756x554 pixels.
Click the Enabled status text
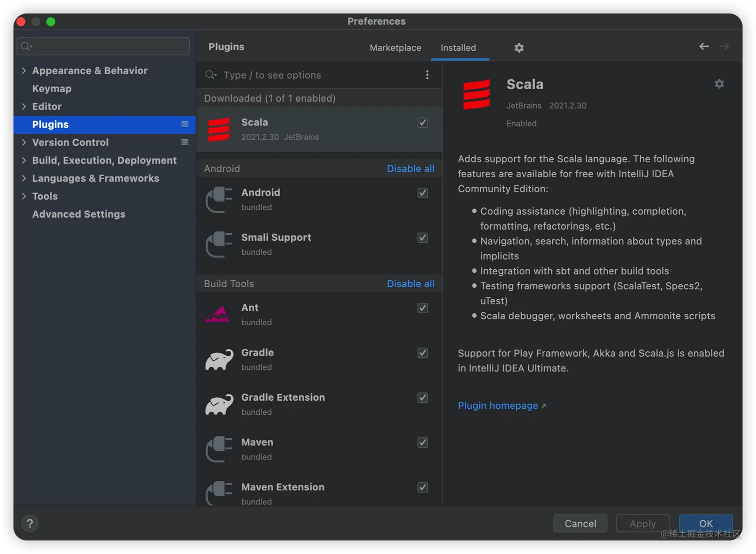point(521,124)
